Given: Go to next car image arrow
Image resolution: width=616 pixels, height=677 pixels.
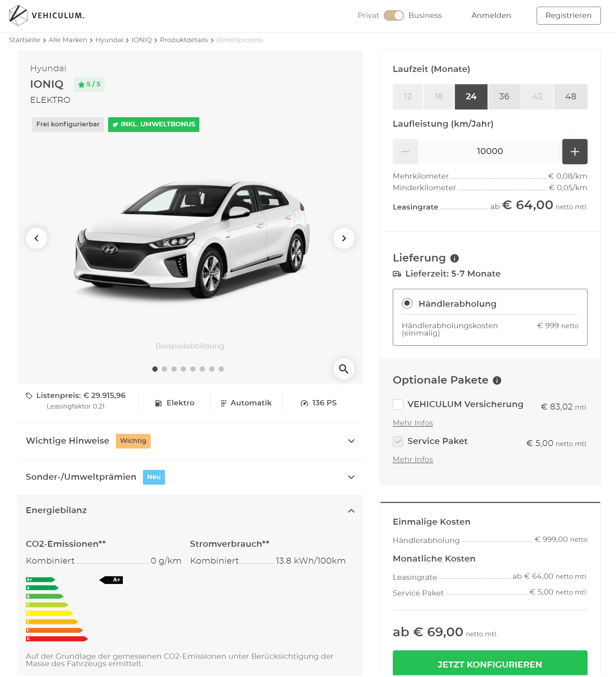Looking at the screenshot, I should click(x=344, y=238).
